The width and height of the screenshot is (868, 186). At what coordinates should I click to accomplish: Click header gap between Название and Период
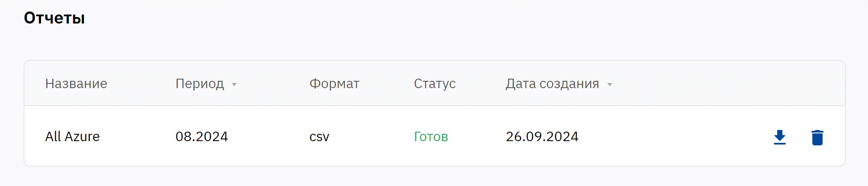coord(141,83)
